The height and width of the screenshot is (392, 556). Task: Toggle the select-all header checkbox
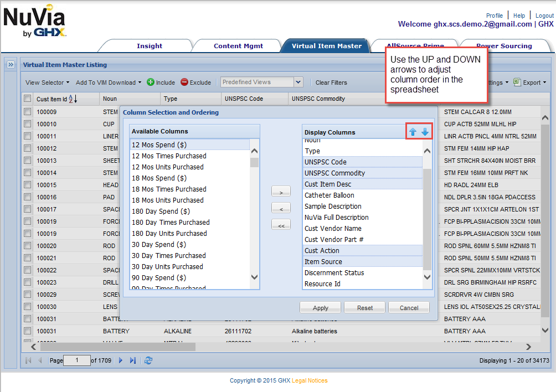point(27,99)
